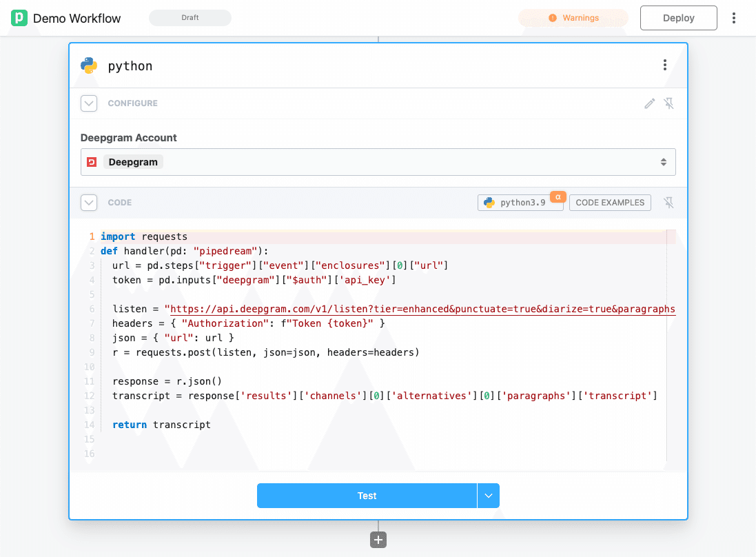This screenshot has width=756, height=557.
Task: Click the Deepgram red logo icon
Action: 92,162
